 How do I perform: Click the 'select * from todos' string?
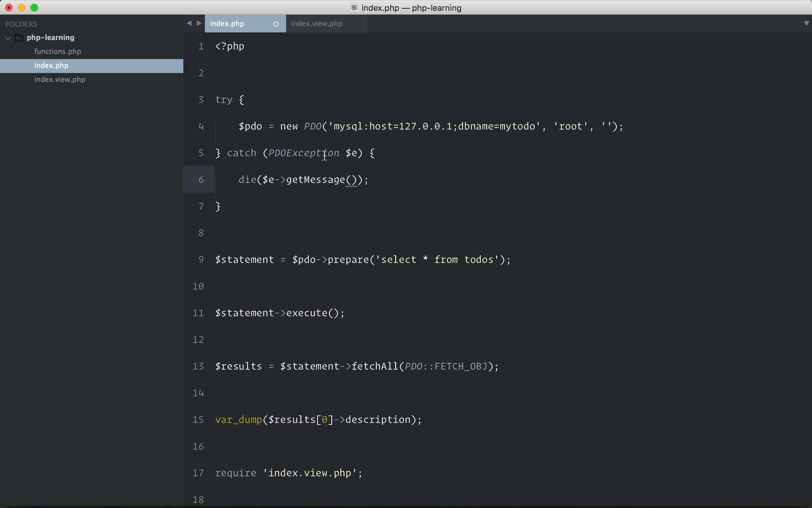coord(437,260)
